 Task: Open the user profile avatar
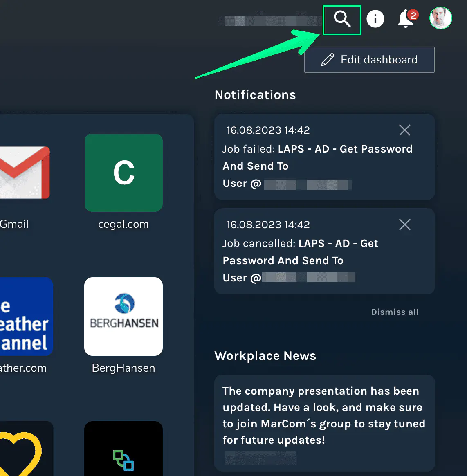tap(440, 18)
